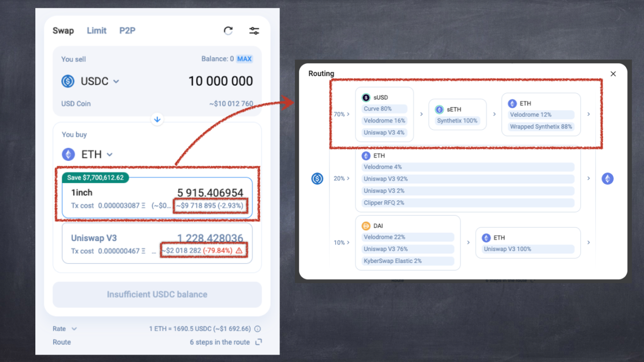This screenshot has width=644, height=362.
Task: Click the 20% route chevron
Action: tap(348, 178)
